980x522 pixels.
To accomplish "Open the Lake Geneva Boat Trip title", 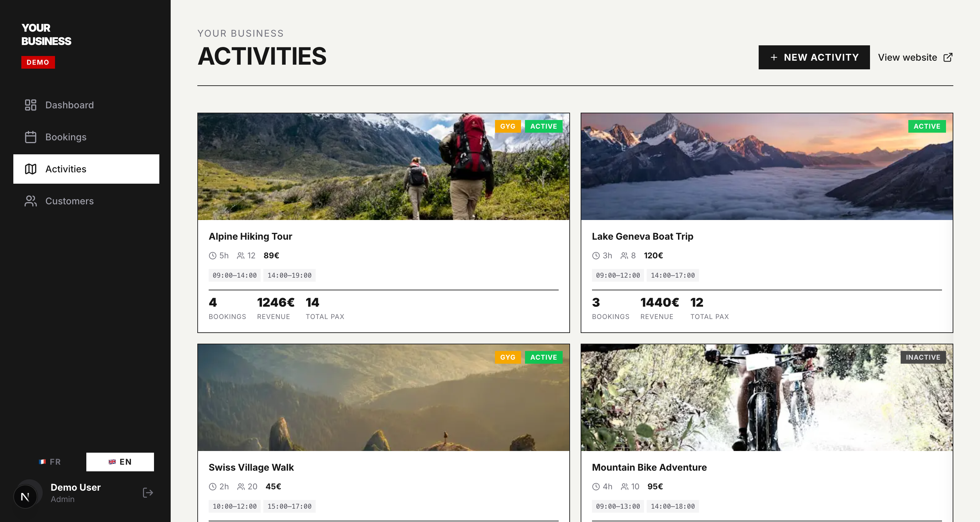I will point(643,236).
